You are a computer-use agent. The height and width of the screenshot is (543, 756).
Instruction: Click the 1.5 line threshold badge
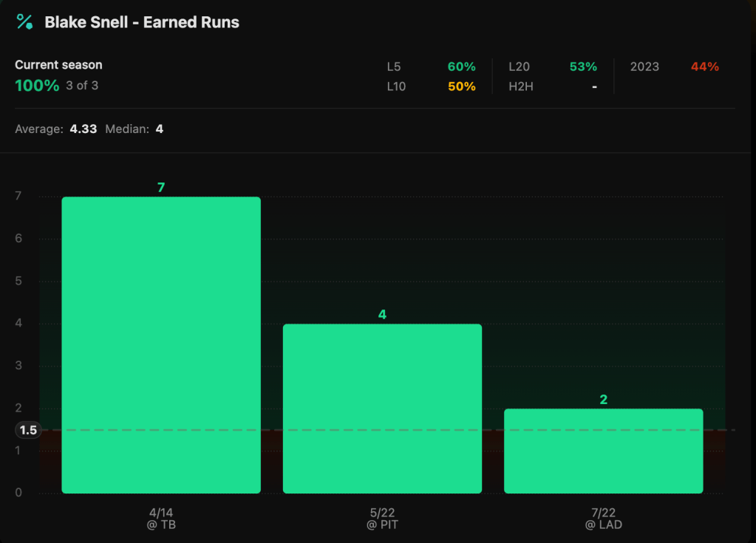tap(28, 430)
